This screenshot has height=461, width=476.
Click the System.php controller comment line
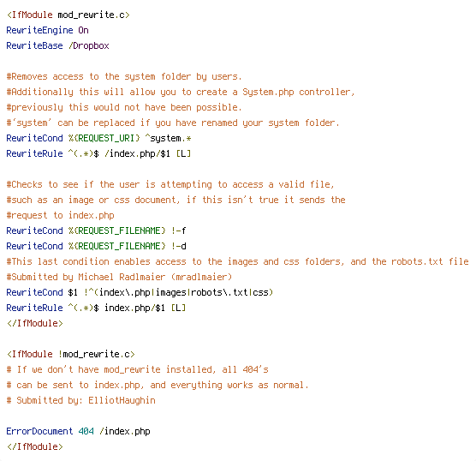pyautogui.click(x=181, y=92)
